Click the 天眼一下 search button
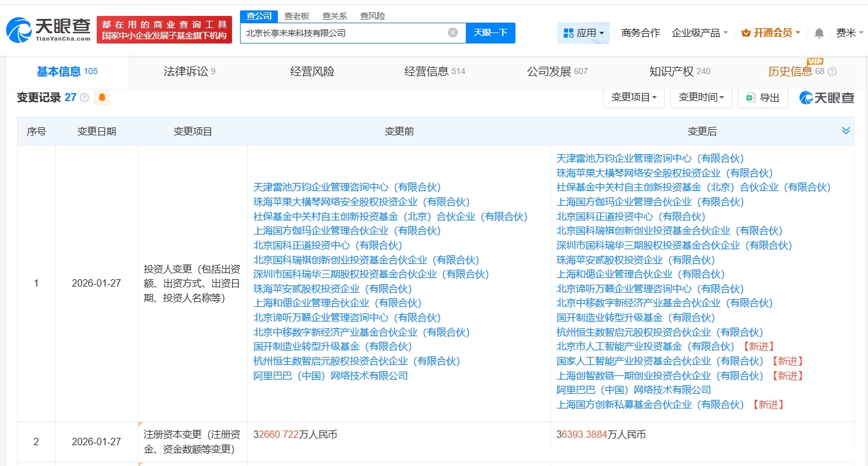Image resolution: width=868 pixels, height=466 pixels. (x=490, y=33)
